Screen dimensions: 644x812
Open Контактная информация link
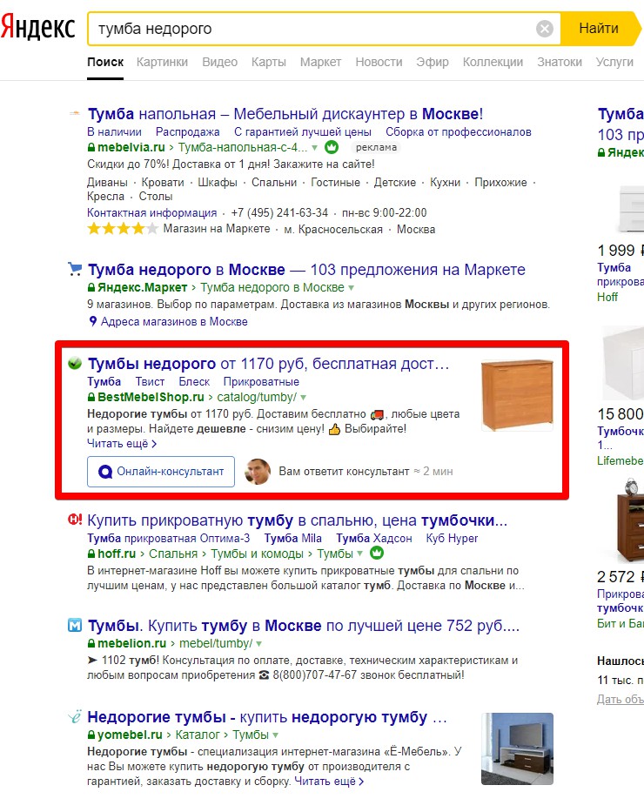151,213
